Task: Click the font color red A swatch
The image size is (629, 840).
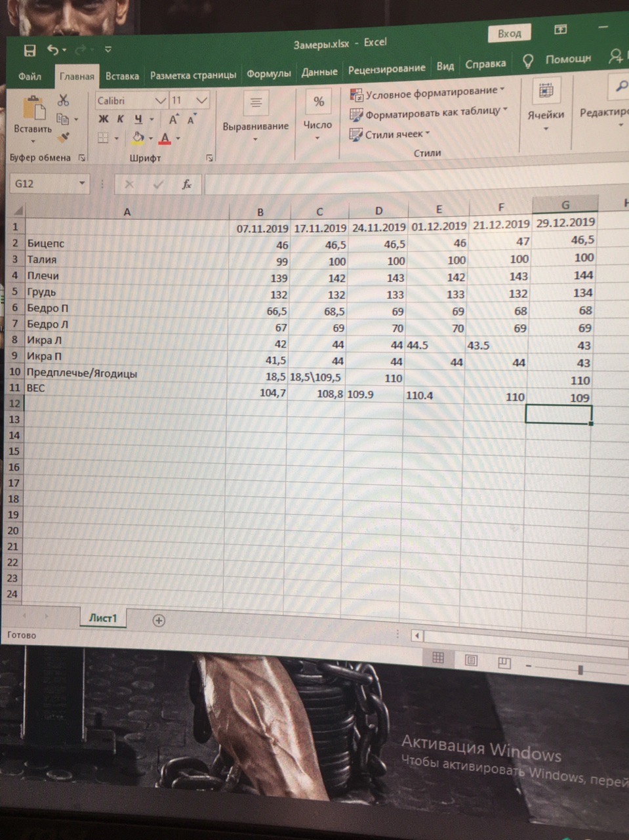Action: 165,138
